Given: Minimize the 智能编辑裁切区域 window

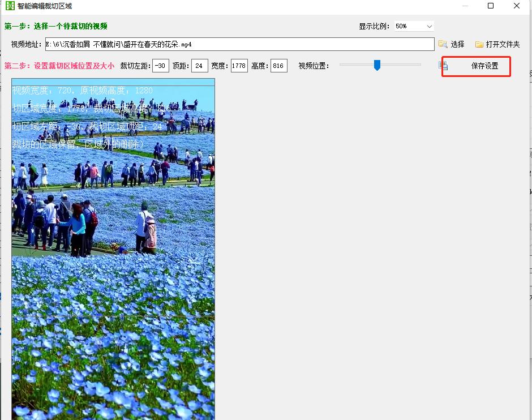Looking at the screenshot, I should 465,6.
